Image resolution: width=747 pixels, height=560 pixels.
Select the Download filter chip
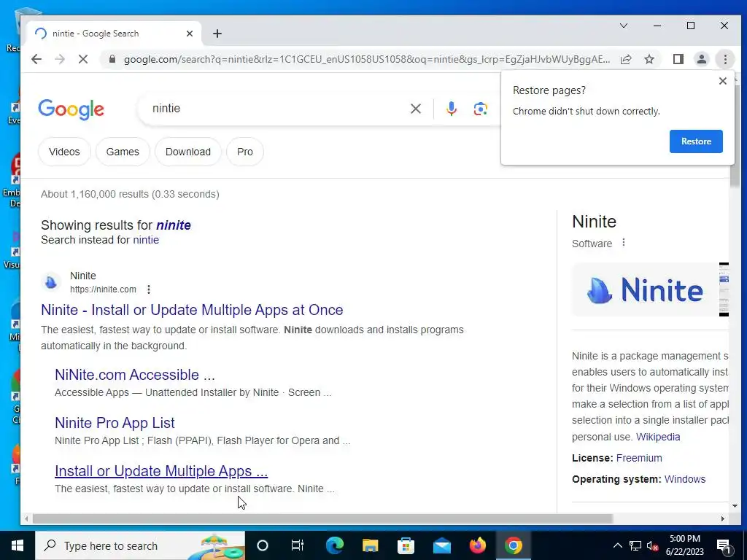187,152
